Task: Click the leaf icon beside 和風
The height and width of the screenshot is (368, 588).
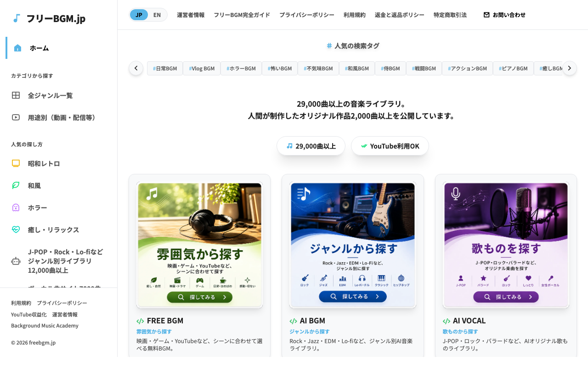Action: tap(16, 185)
